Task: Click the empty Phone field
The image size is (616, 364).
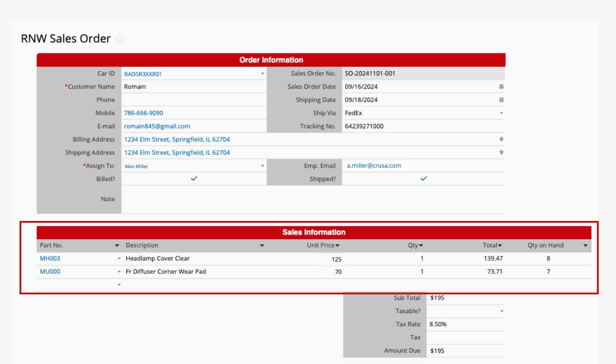Action: [193, 100]
